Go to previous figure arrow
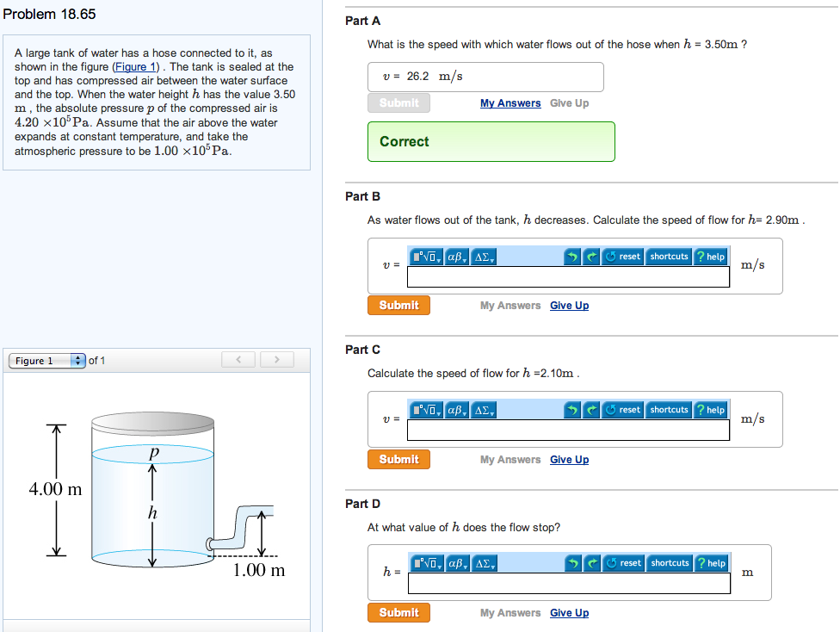This screenshot has height=632, width=840. pos(239,360)
